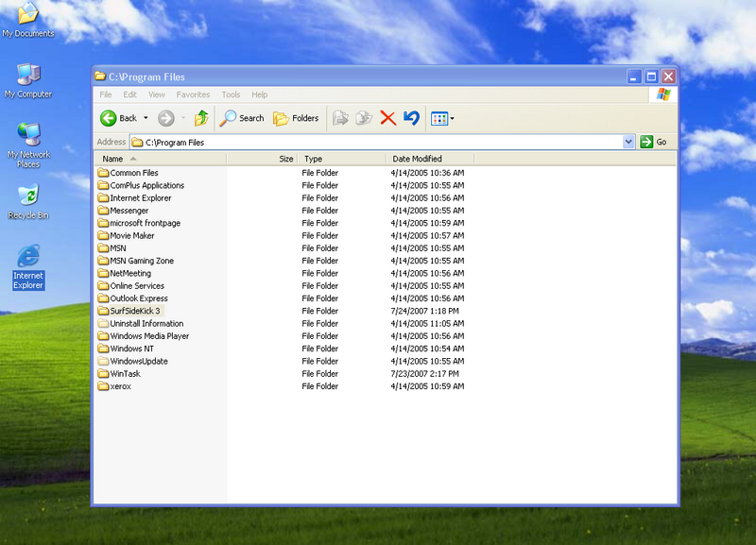Select the Windows Media Player folder

pos(144,336)
